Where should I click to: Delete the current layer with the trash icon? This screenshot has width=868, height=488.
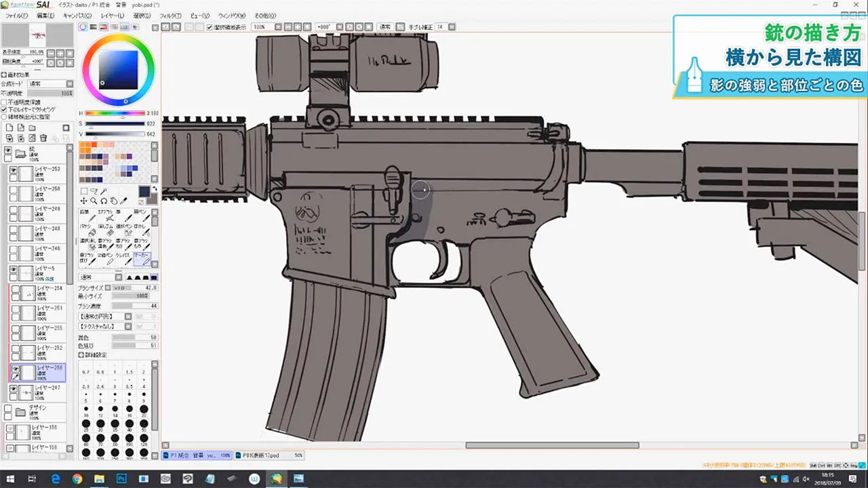[x=42, y=138]
